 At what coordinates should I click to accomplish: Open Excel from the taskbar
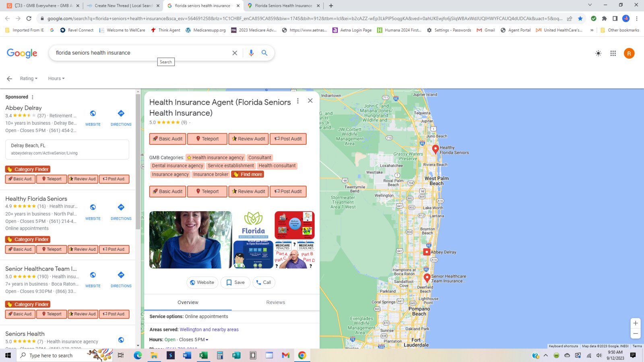(203, 355)
